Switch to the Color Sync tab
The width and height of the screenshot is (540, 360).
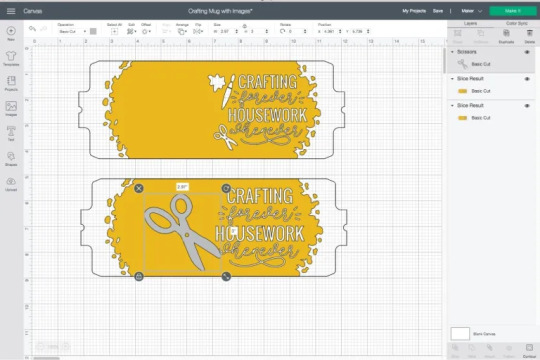click(517, 23)
